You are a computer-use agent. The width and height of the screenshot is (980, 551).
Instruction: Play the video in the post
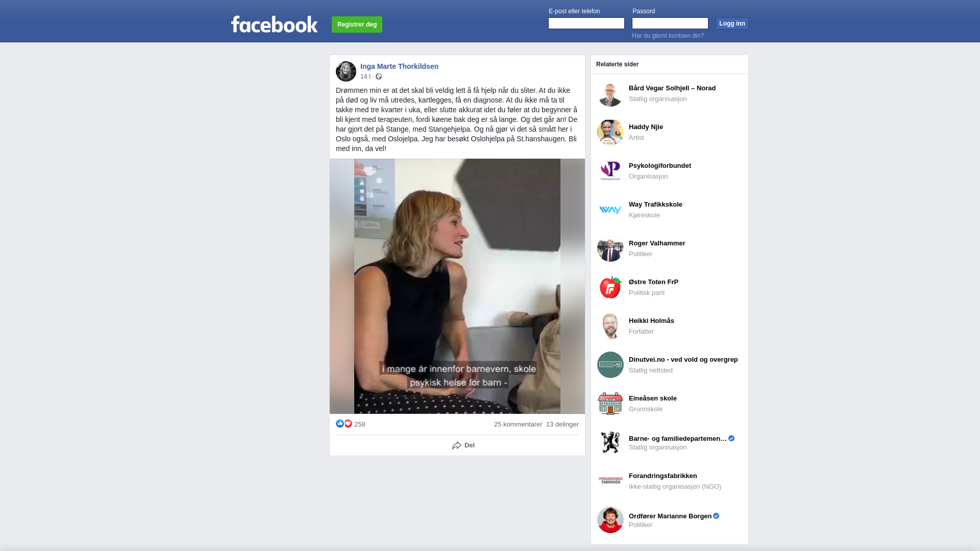457,286
